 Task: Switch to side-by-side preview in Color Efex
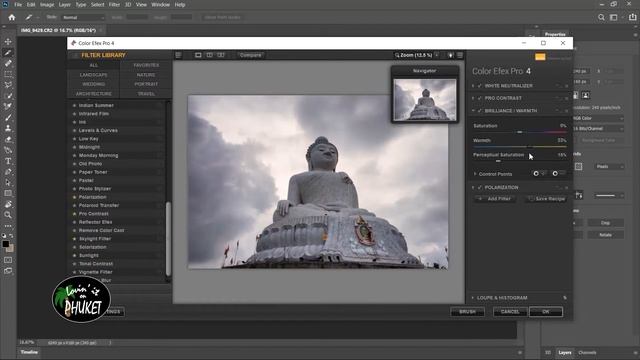coord(221,55)
